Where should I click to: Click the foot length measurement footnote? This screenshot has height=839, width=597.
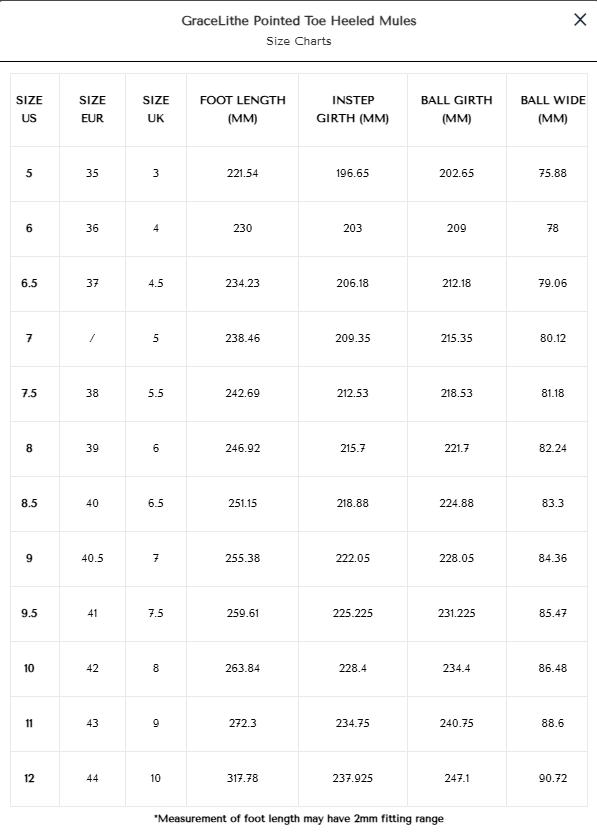pos(298,819)
